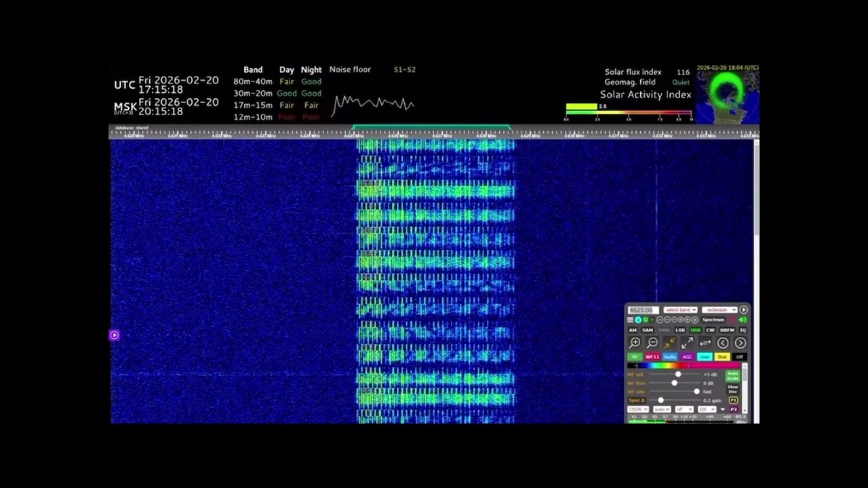Screen dimensions: 868x488
Task: Expand the white down-triangle next to P2
Action: point(722,409)
